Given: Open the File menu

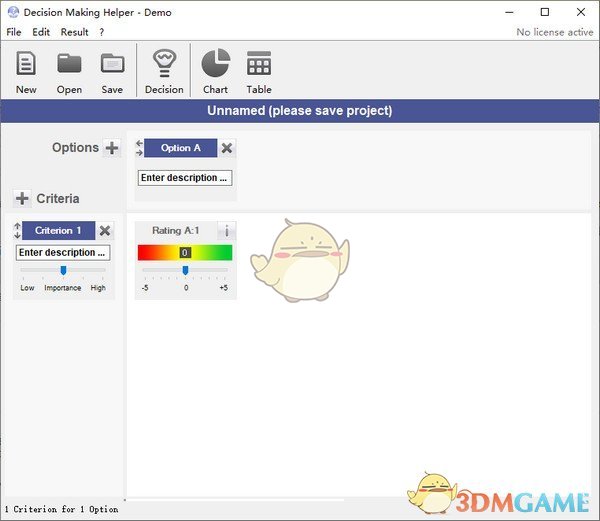Looking at the screenshot, I should 14,32.
